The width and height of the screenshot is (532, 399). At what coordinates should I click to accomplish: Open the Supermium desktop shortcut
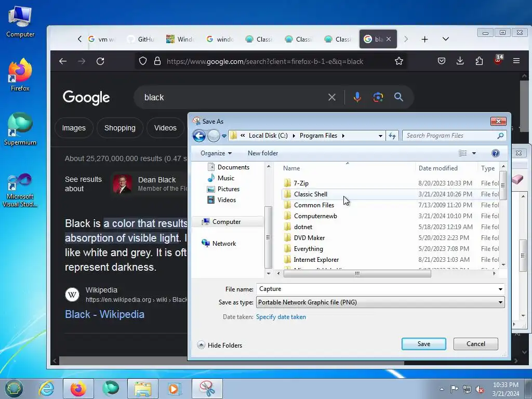pyautogui.click(x=20, y=129)
